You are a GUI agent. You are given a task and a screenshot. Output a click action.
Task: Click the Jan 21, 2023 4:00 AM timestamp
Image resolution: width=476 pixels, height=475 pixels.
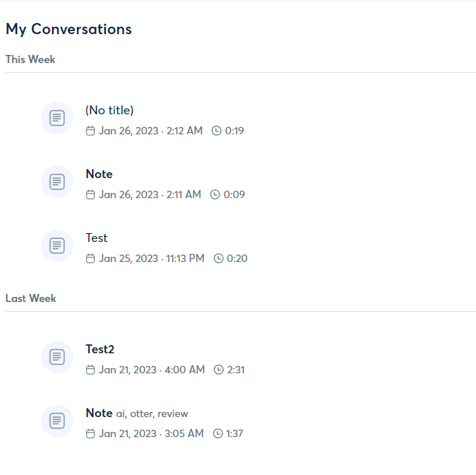point(152,370)
